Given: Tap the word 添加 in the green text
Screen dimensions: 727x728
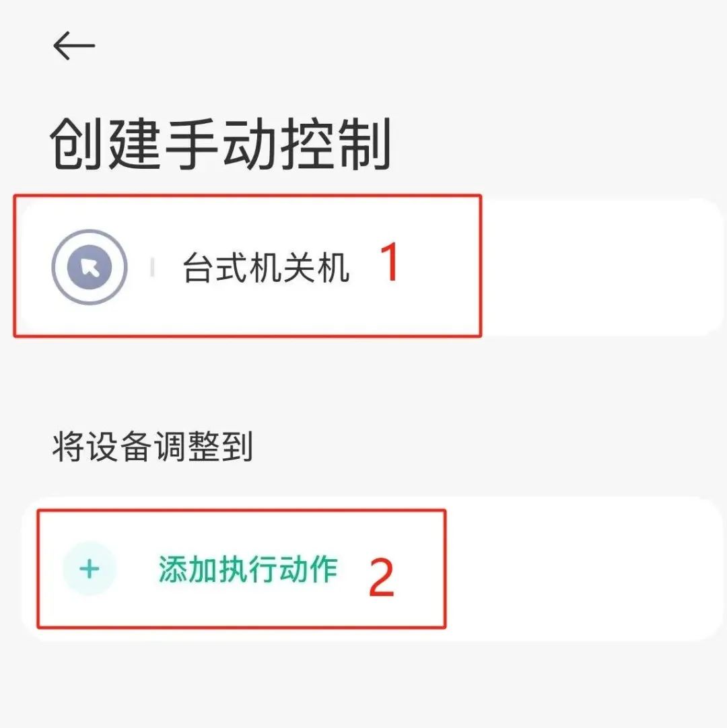Looking at the screenshot, I should pos(187,569).
